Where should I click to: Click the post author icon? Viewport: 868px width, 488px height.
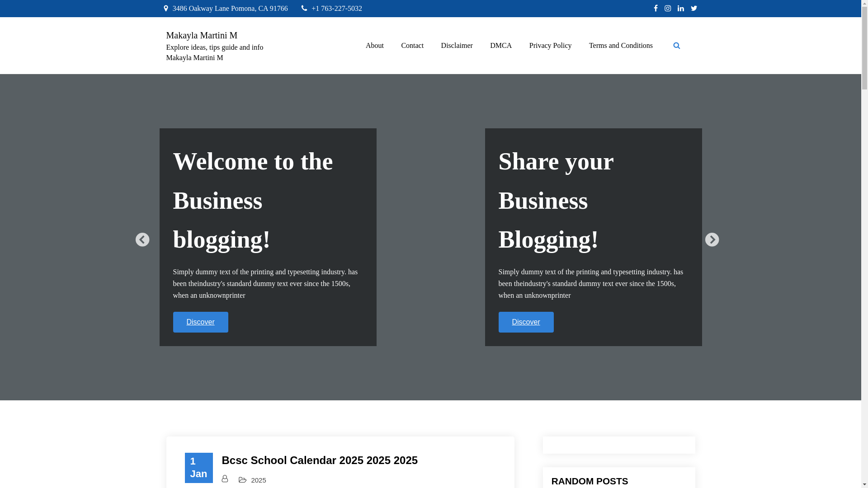(225, 479)
